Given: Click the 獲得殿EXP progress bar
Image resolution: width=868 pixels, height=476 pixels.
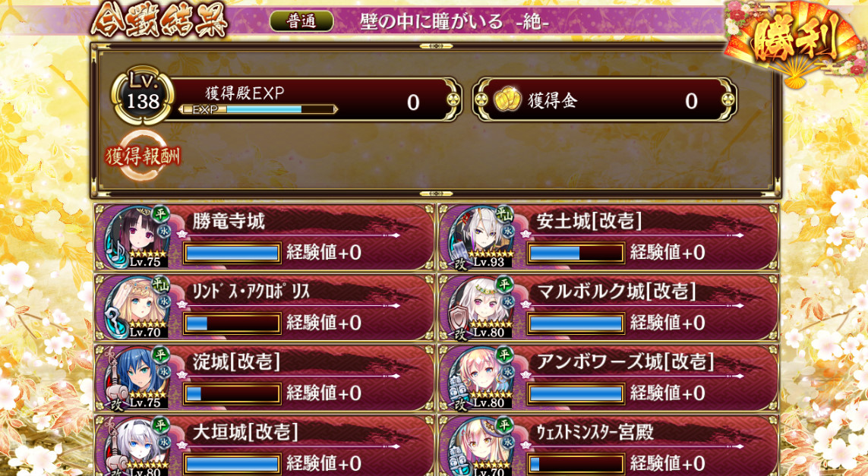Looking at the screenshot, I should (x=258, y=109).
